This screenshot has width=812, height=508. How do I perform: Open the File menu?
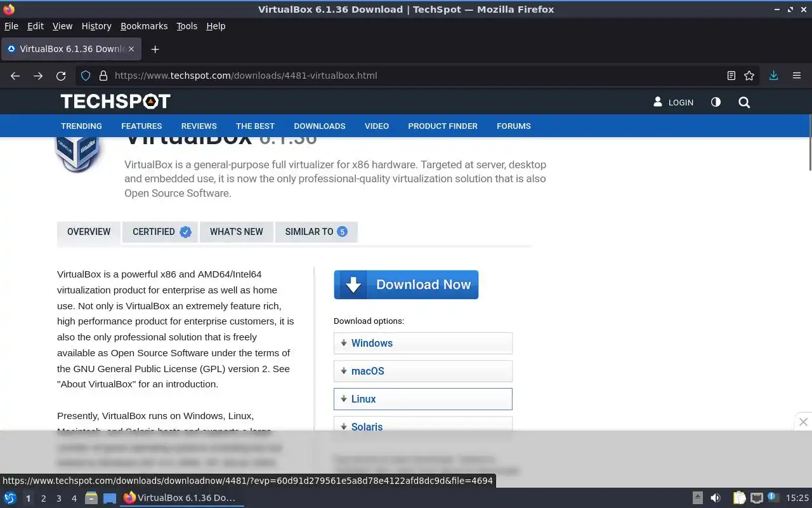(11, 26)
